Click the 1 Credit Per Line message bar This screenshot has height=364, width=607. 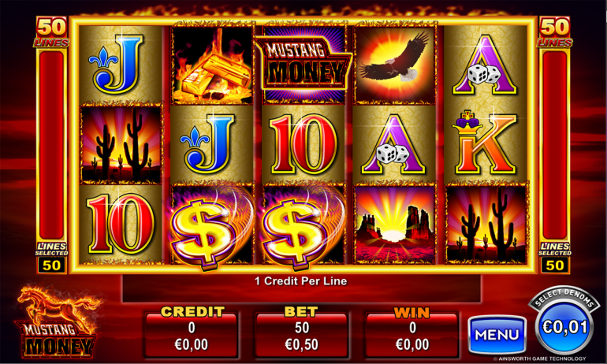click(x=302, y=288)
